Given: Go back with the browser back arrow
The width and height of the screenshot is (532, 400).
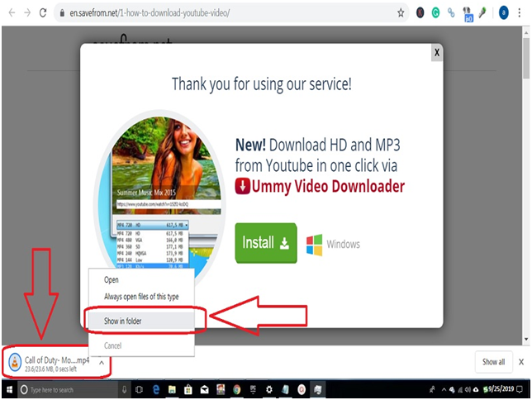Looking at the screenshot, I should coord(12,13).
